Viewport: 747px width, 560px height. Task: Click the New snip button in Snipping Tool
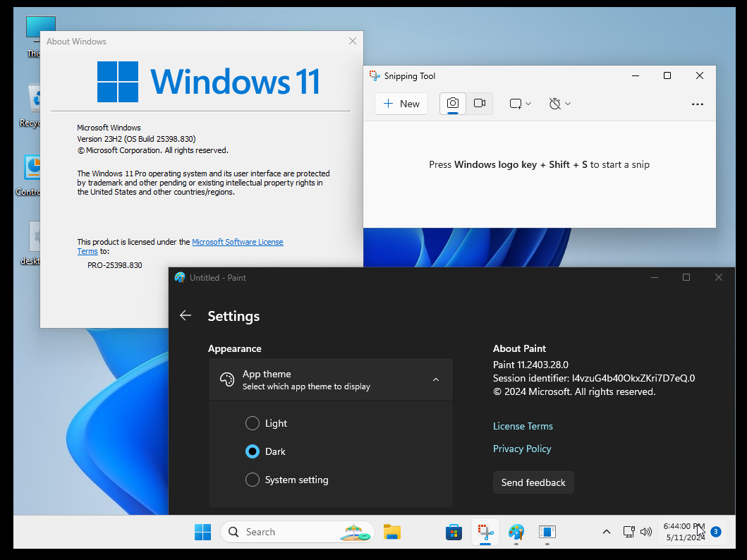tap(401, 104)
